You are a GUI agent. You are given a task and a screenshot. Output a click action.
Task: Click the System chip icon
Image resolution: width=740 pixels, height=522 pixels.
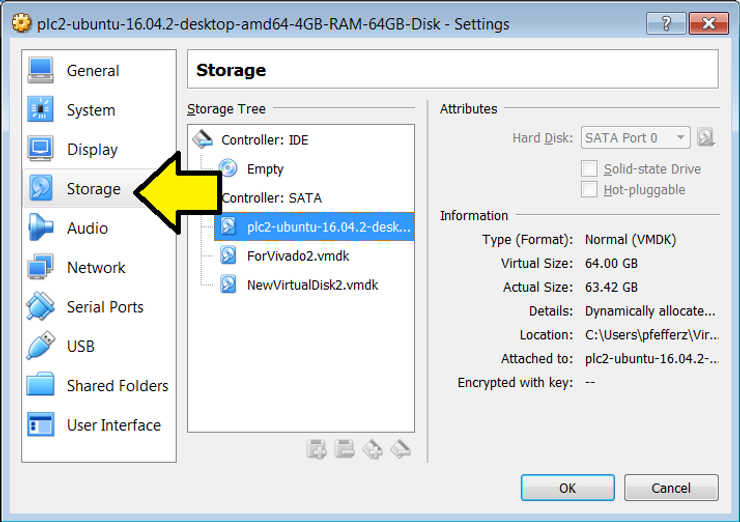pos(41,109)
